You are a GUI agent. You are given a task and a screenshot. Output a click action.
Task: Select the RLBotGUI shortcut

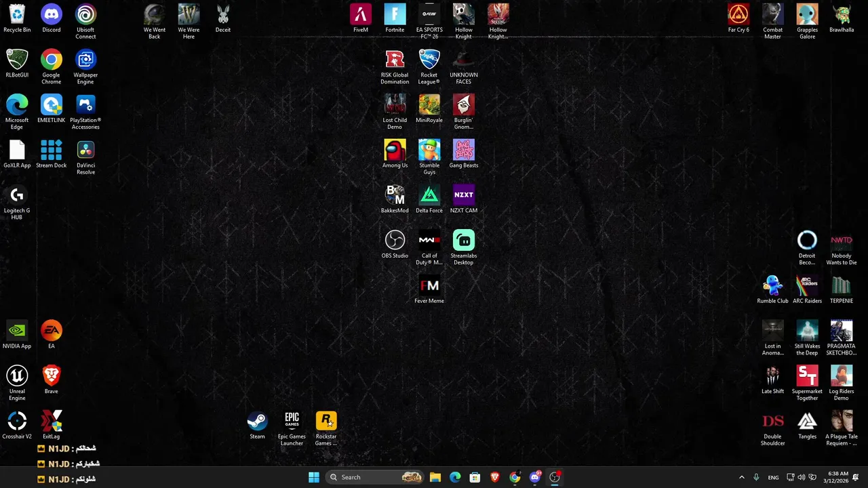click(17, 64)
